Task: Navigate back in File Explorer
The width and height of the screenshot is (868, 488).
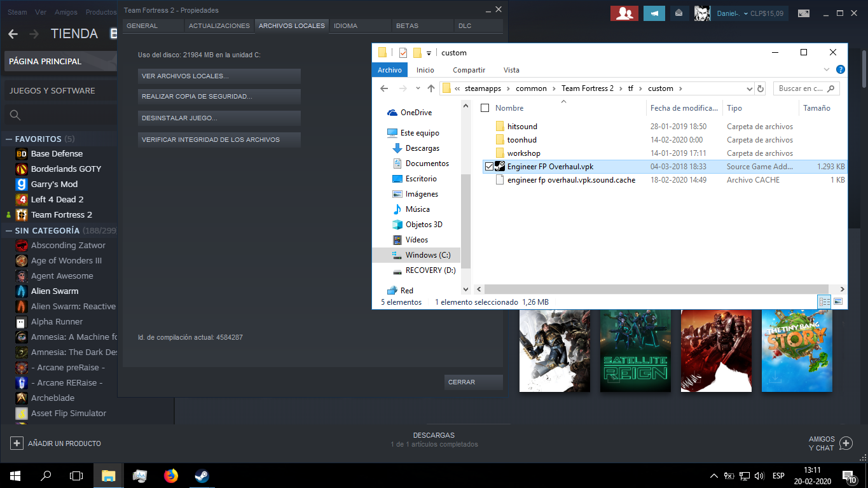Action: [383, 88]
